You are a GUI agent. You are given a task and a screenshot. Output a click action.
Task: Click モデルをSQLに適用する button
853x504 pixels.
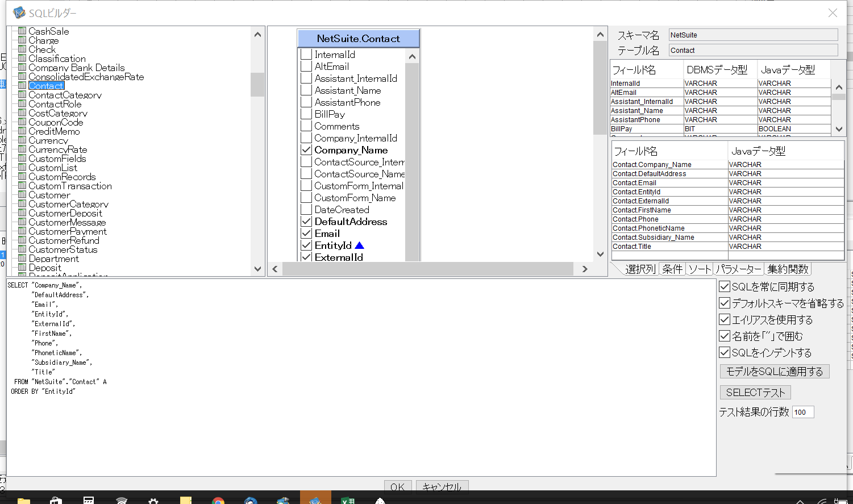[775, 372]
